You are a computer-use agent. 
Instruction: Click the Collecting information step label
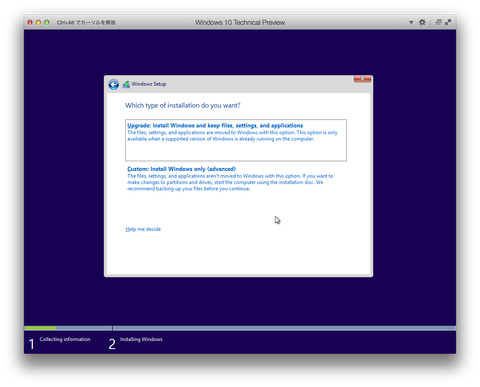point(65,339)
